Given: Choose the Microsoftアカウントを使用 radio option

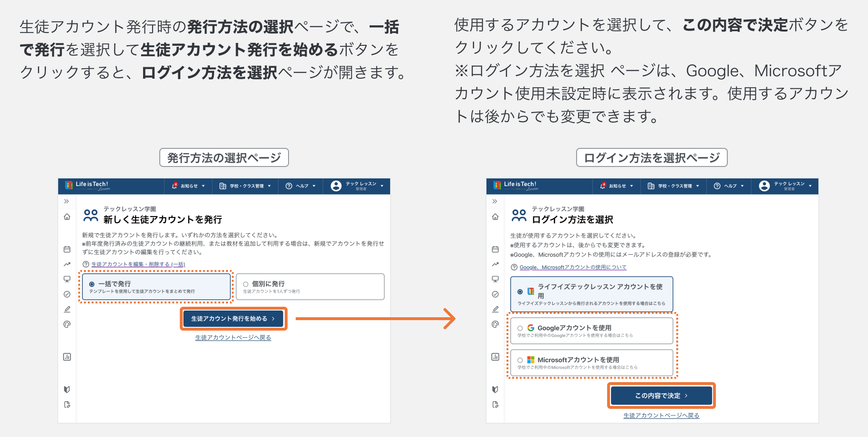Looking at the screenshot, I should 520,360.
